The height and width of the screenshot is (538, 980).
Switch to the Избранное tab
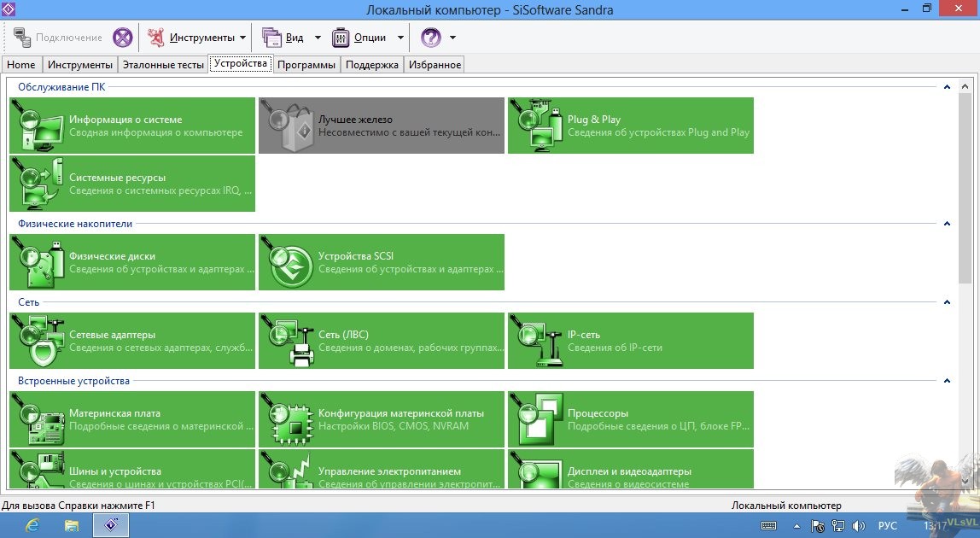pyautogui.click(x=435, y=64)
